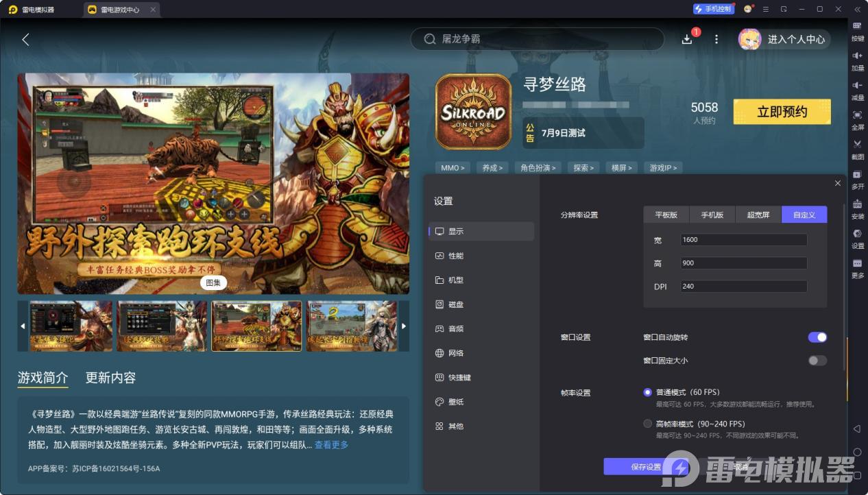Tap the Android back triangle in the sidebar
The width and height of the screenshot is (868, 495).
[x=856, y=429]
